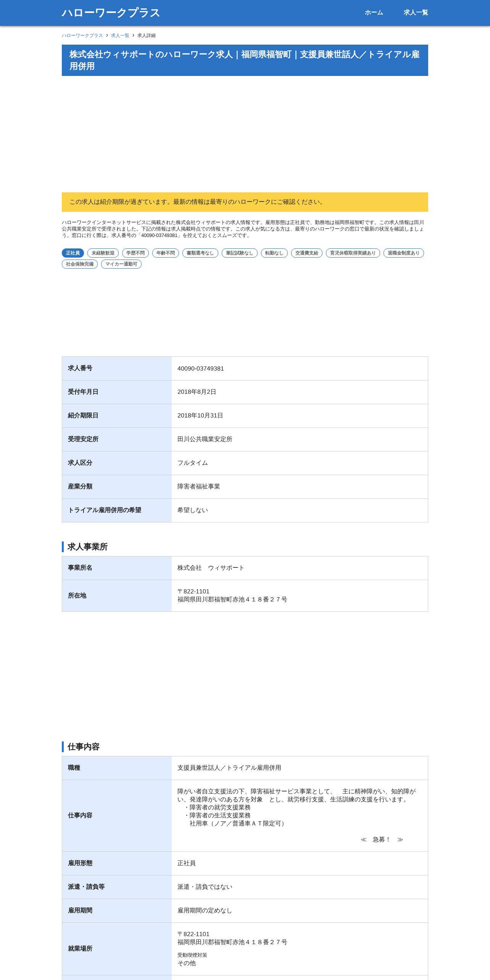Image resolution: width=490 pixels, height=980 pixels.
Task: Click 求人詳細 breadcrumb text
Action: coord(147,35)
